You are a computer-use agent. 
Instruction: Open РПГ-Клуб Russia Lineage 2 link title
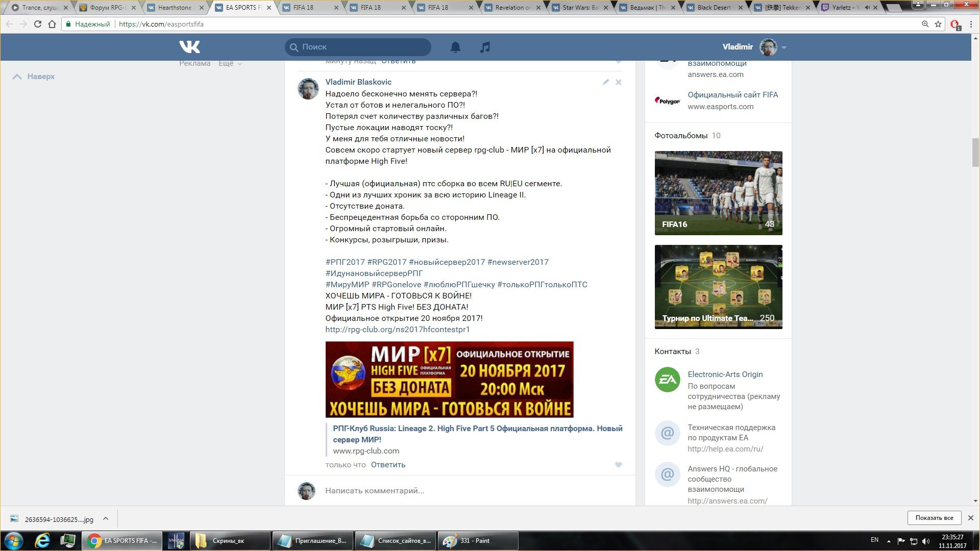[x=478, y=434]
